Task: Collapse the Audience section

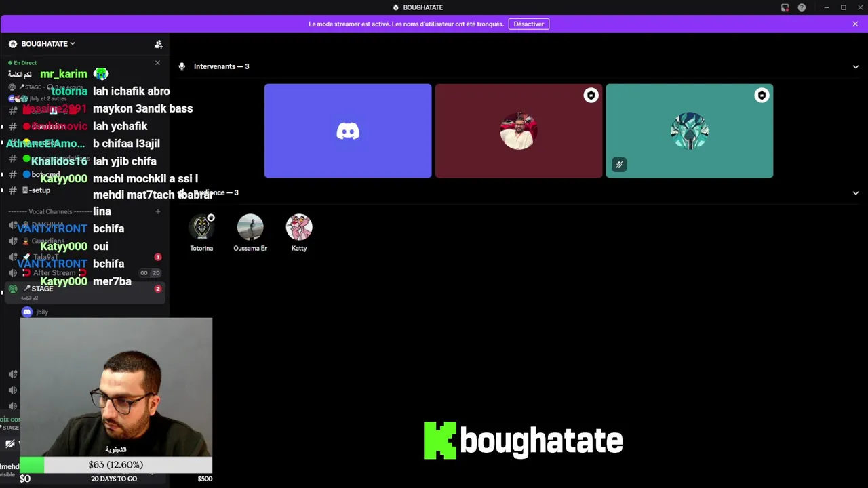Action: 855,192
